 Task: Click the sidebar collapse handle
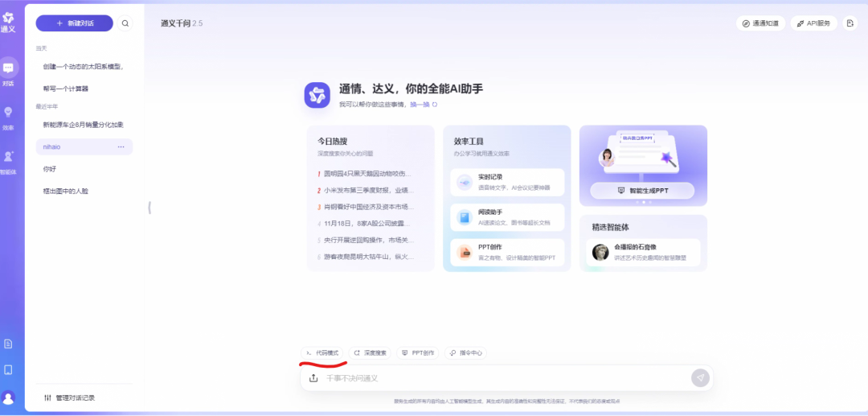(x=149, y=208)
